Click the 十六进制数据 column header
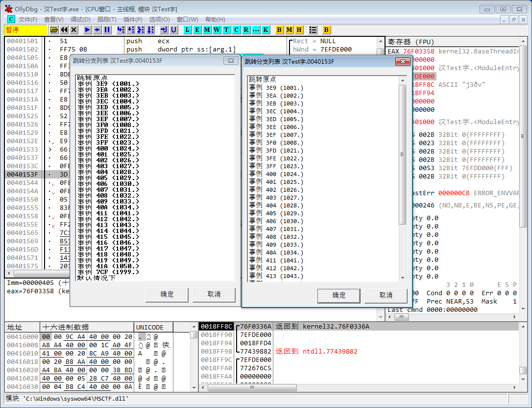Image resolution: width=532 pixels, height=408 pixels. (x=87, y=327)
